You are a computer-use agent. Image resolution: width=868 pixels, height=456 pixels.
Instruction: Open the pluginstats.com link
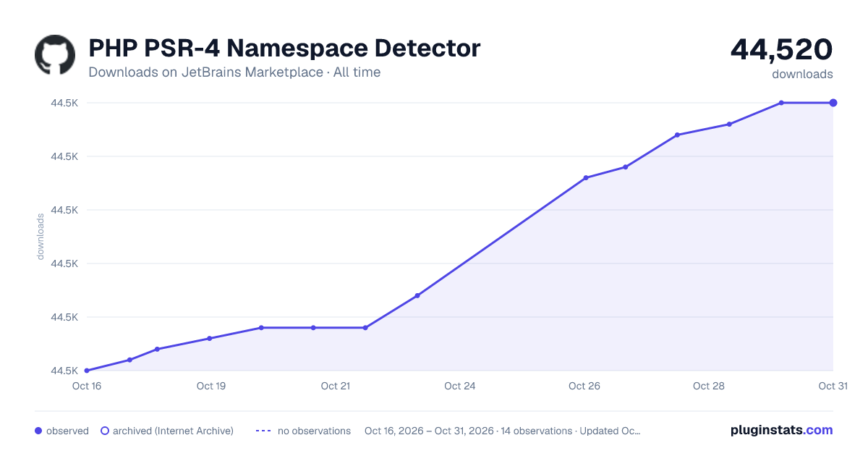[x=781, y=430]
